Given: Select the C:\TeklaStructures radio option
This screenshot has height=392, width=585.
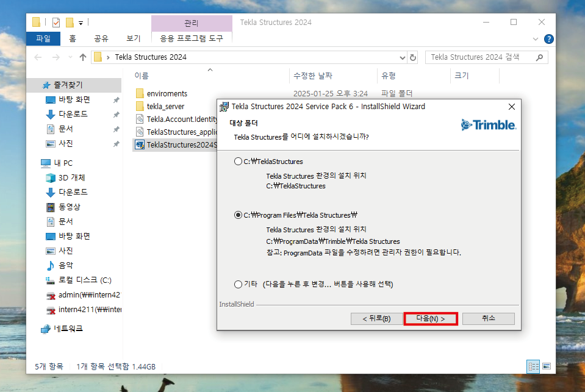Looking at the screenshot, I should click(238, 162).
